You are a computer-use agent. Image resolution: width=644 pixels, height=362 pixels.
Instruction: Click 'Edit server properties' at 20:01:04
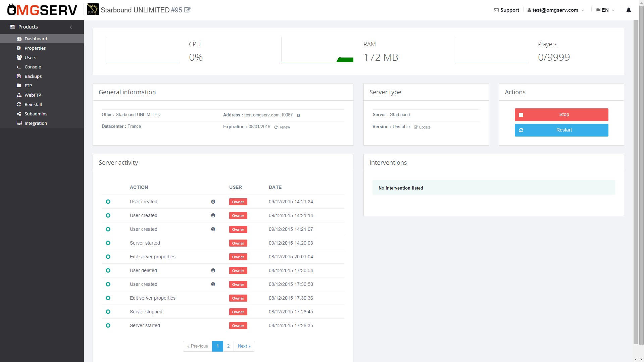tap(153, 257)
